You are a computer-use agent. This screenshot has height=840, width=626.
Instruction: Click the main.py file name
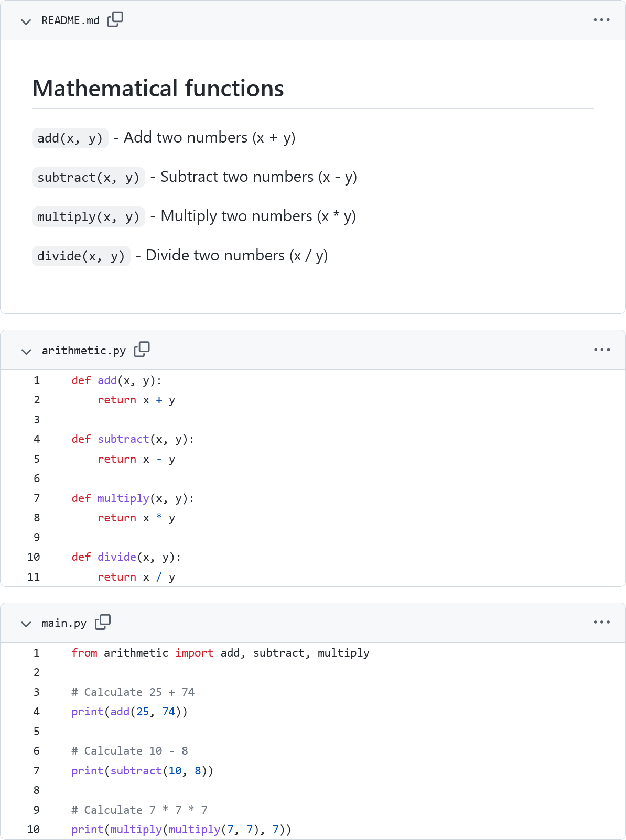click(x=64, y=623)
